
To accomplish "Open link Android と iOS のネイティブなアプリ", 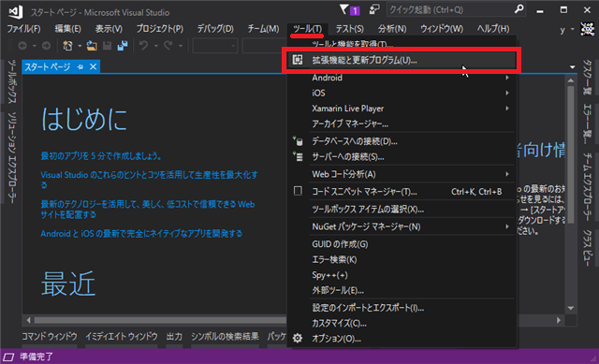I will pyautogui.click(x=141, y=233).
